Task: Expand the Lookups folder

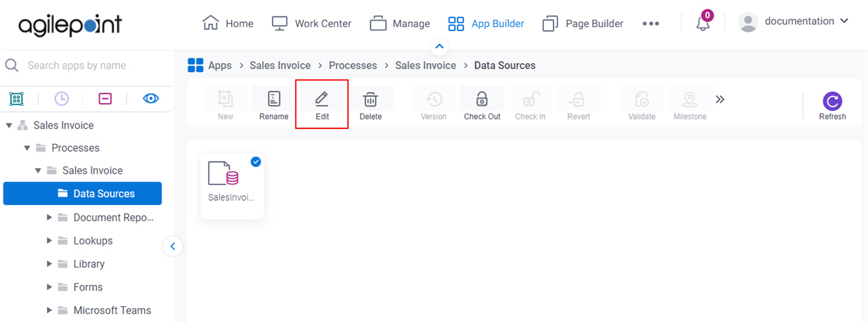Action: tap(50, 241)
